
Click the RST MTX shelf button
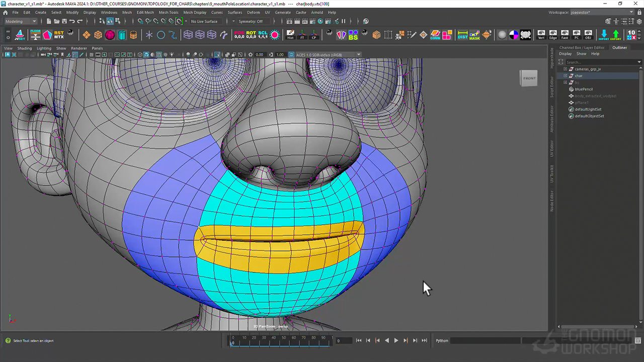click(59, 35)
